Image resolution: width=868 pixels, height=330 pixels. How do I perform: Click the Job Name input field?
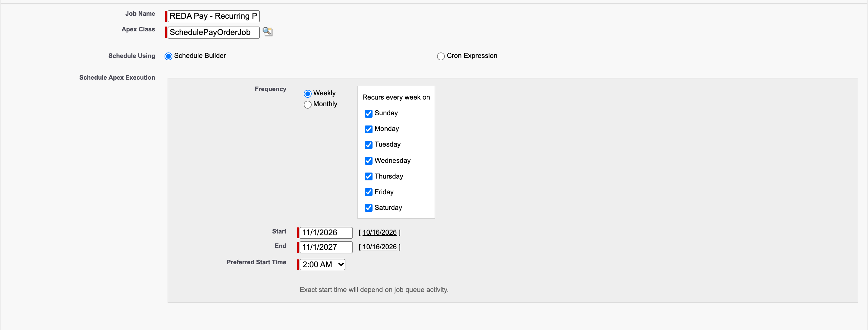point(214,16)
